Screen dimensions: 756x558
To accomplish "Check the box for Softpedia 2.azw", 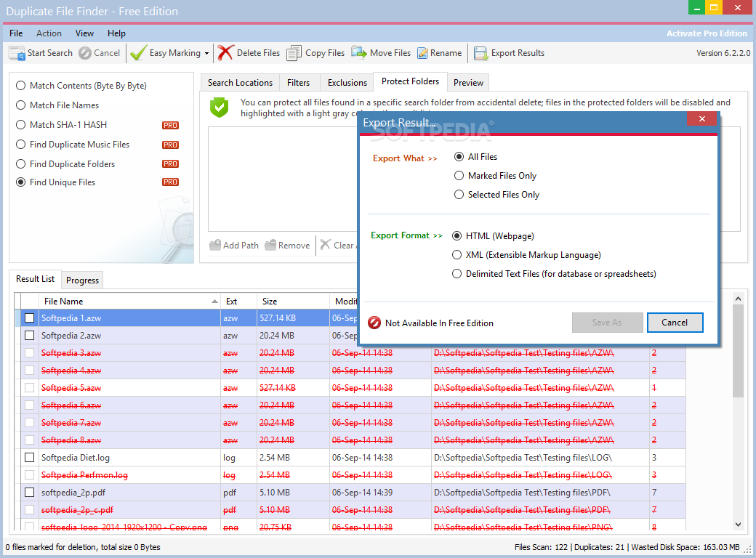I will pyautogui.click(x=29, y=336).
